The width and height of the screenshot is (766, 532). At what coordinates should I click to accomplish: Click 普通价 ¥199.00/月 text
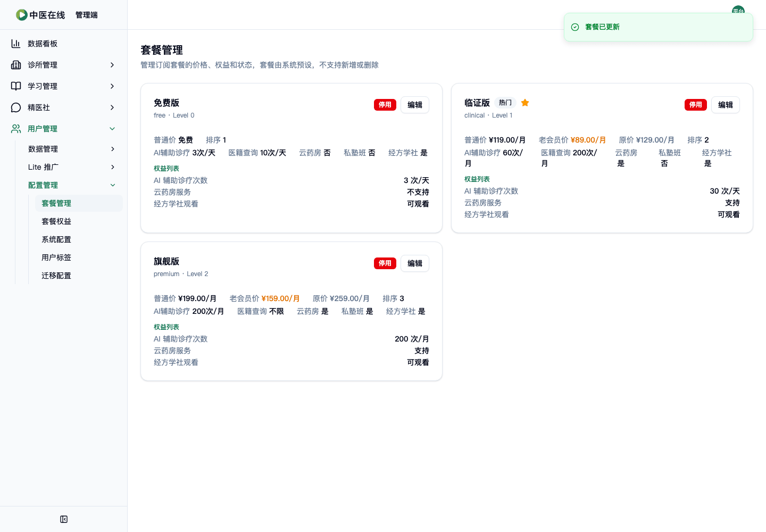coord(185,298)
